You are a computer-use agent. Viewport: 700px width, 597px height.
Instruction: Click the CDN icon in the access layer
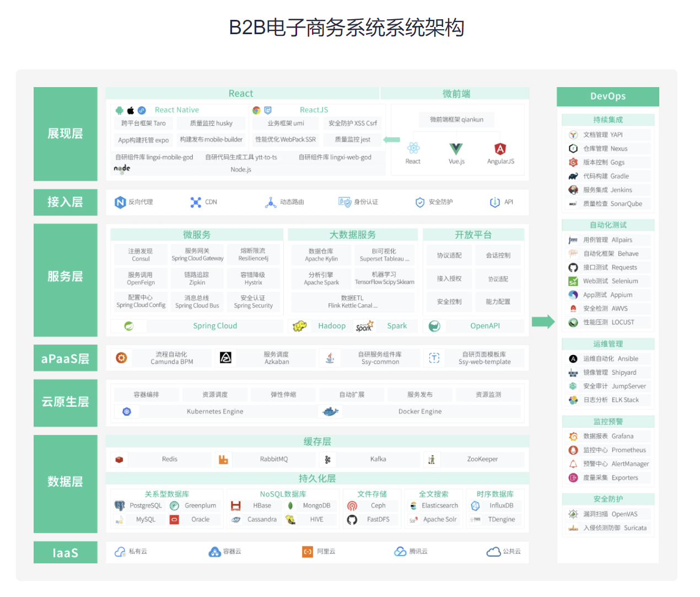(196, 202)
